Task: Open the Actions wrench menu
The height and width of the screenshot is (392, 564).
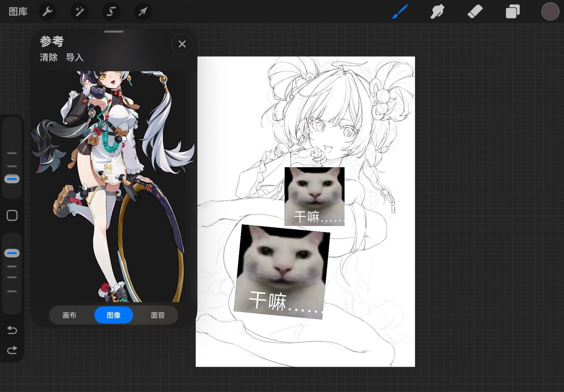Action: [x=47, y=12]
